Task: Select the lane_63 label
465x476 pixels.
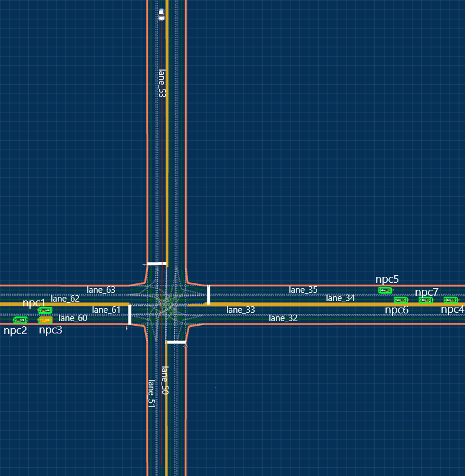Action: (101, 290)
